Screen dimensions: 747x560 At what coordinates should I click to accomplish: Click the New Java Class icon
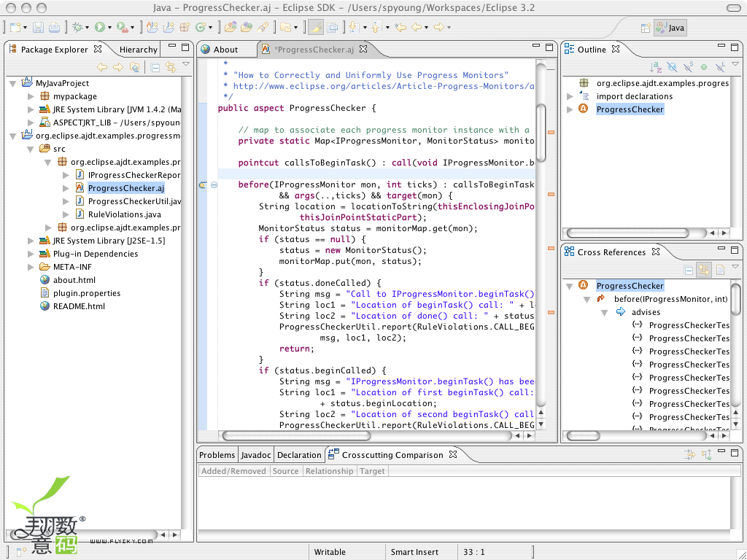[201, 28]
